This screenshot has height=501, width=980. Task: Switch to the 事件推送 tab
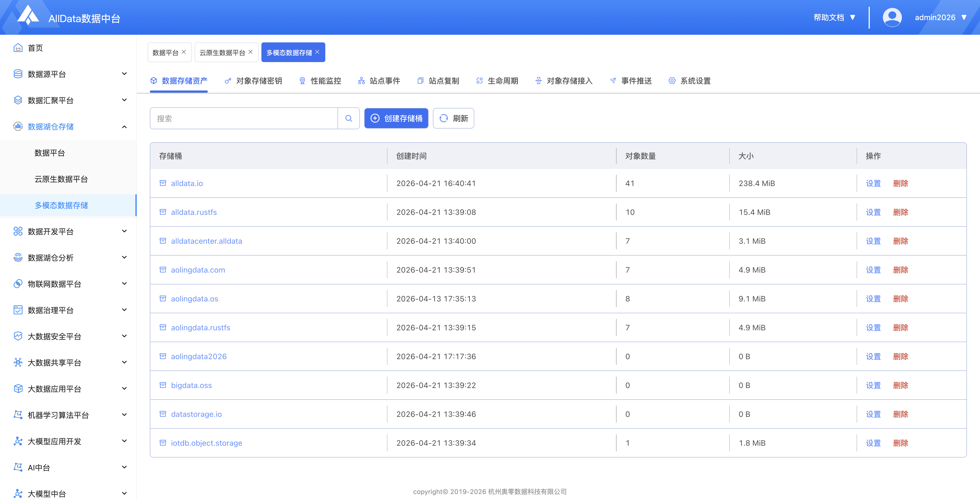(631, 81)
